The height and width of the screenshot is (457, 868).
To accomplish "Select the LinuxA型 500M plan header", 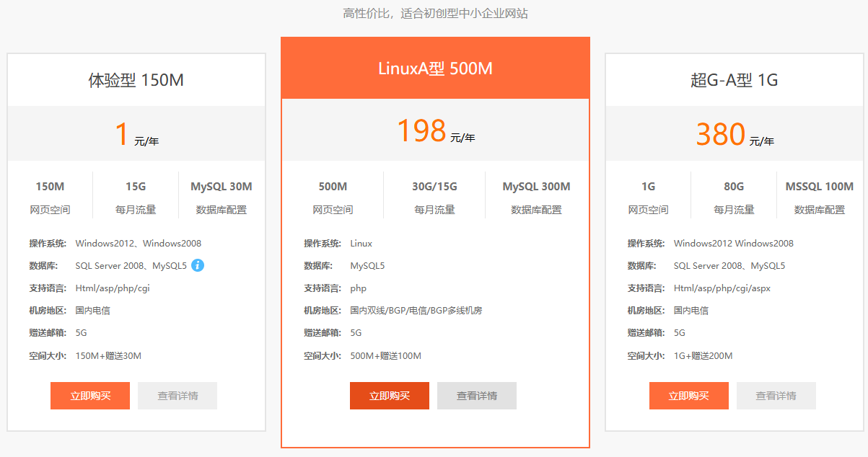I will [x=435, y=68].
